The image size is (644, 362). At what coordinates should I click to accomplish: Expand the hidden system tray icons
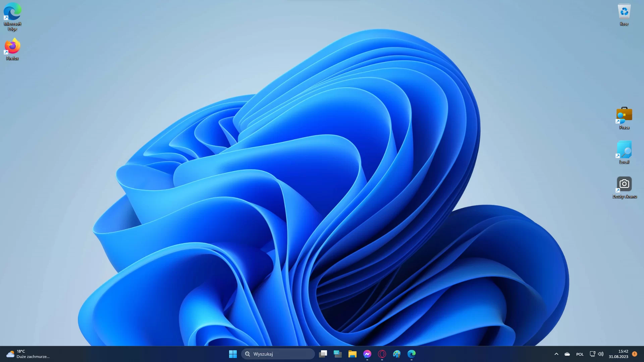pyautogui.click(x=556, y=354)
